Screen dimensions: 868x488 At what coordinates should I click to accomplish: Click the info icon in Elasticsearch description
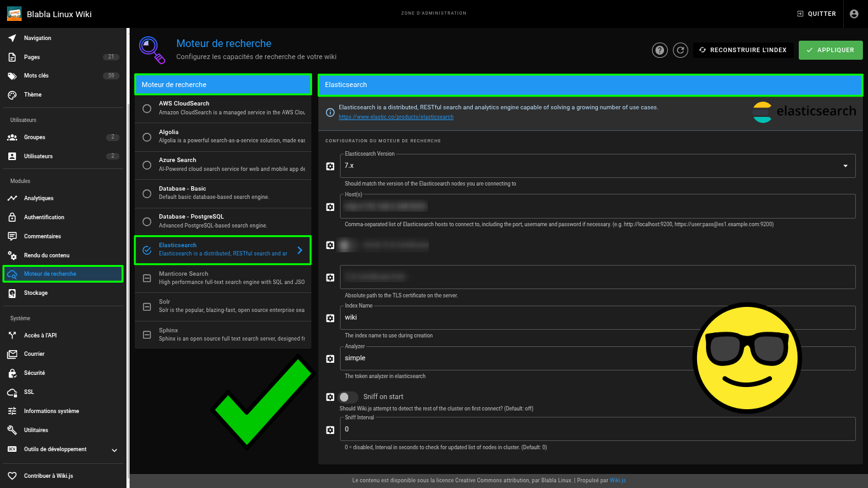[x=330, y=112]
